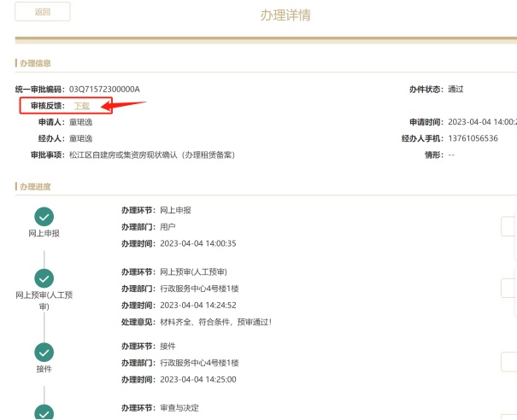Click the 办理信息 section heading
Image resolution: width=517 pixels, height=420 pixels.
(35, 63)
